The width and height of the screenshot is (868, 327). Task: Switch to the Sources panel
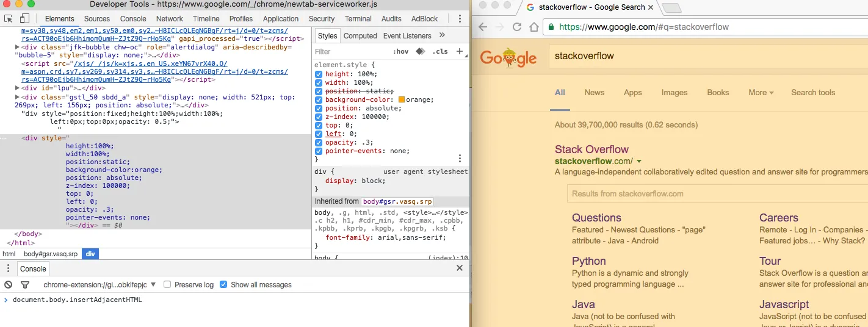(x=97, y=19)
